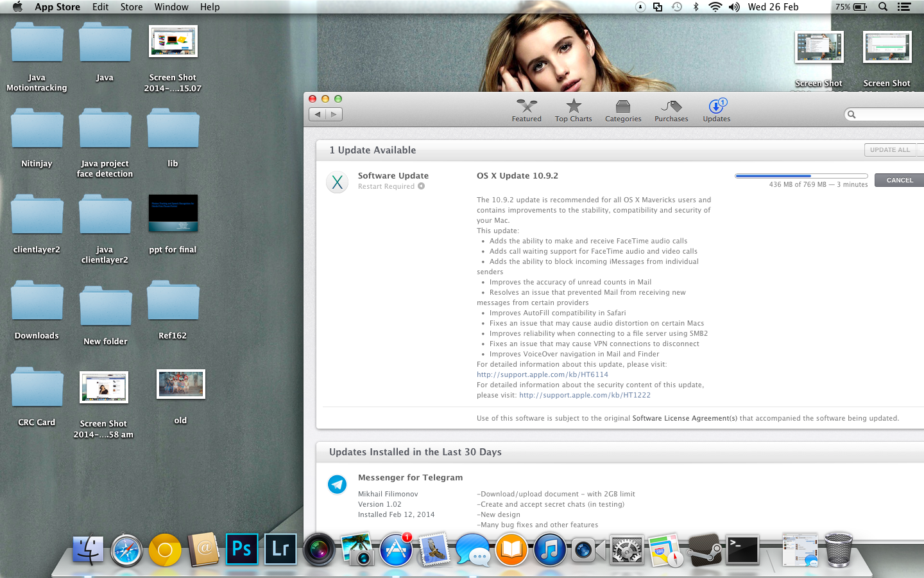Launch iTunes from the Dock
924x578 pixels.
click(550, 550)
